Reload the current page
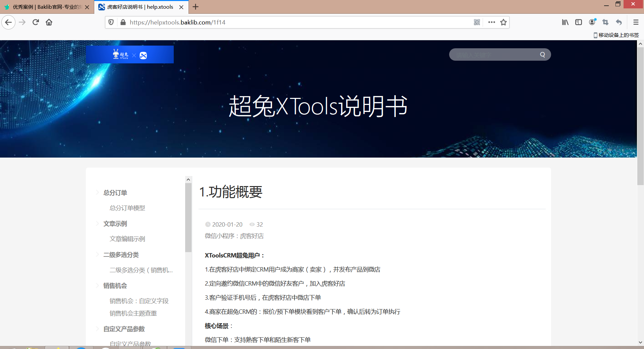644x349 pixels. coord(36,22)
